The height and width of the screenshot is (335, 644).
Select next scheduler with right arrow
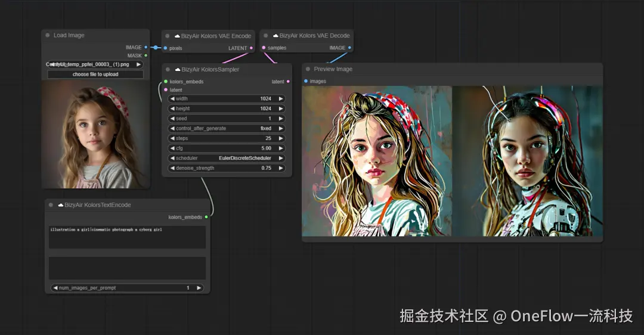click(281, 158)
